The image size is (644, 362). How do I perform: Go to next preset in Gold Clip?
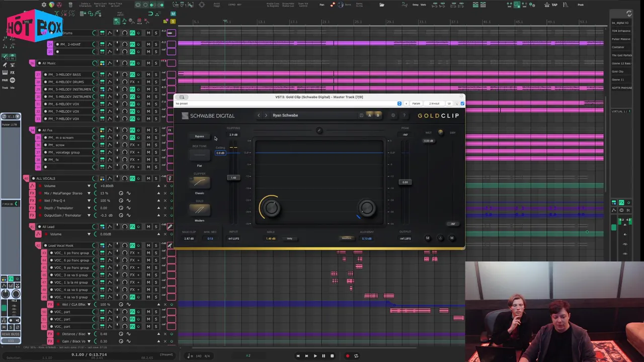coord(266,116)
